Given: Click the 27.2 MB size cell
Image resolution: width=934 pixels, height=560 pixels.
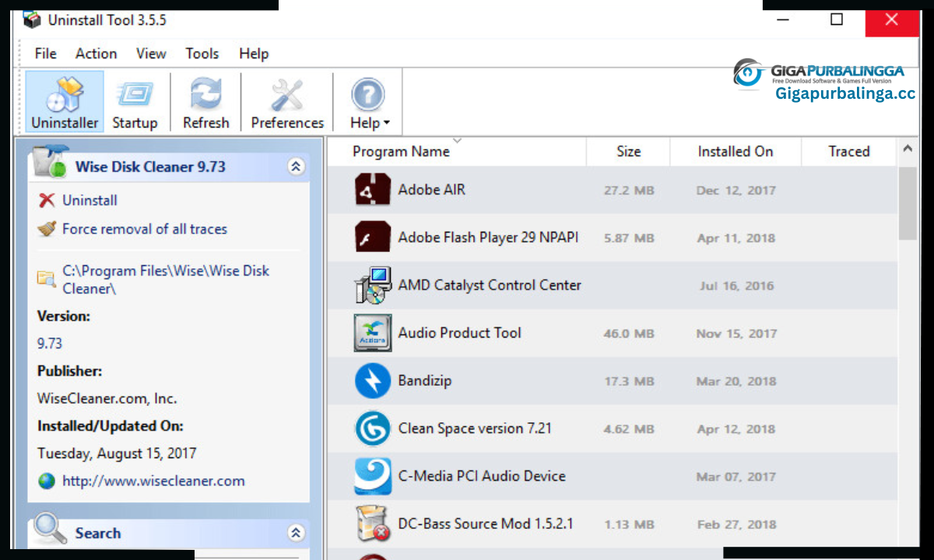Looking at the screenshot, I should [629, 191].
